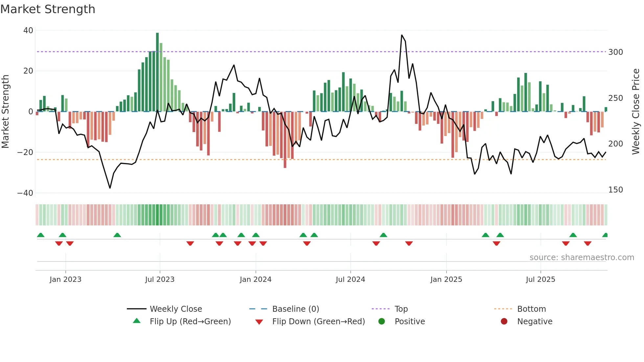Click the darkest green heatmap strip cell

pyautogui.click(x=157, y=215)
